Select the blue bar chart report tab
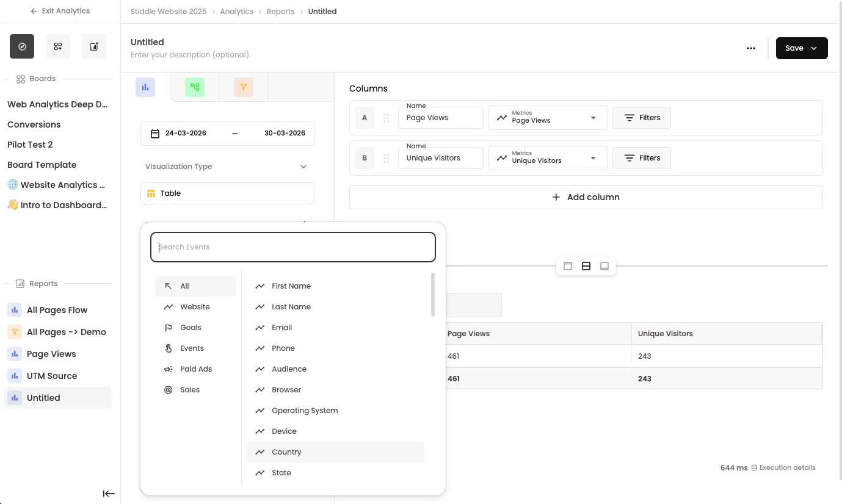Screen dimensions: 842x504 (145, 87)
